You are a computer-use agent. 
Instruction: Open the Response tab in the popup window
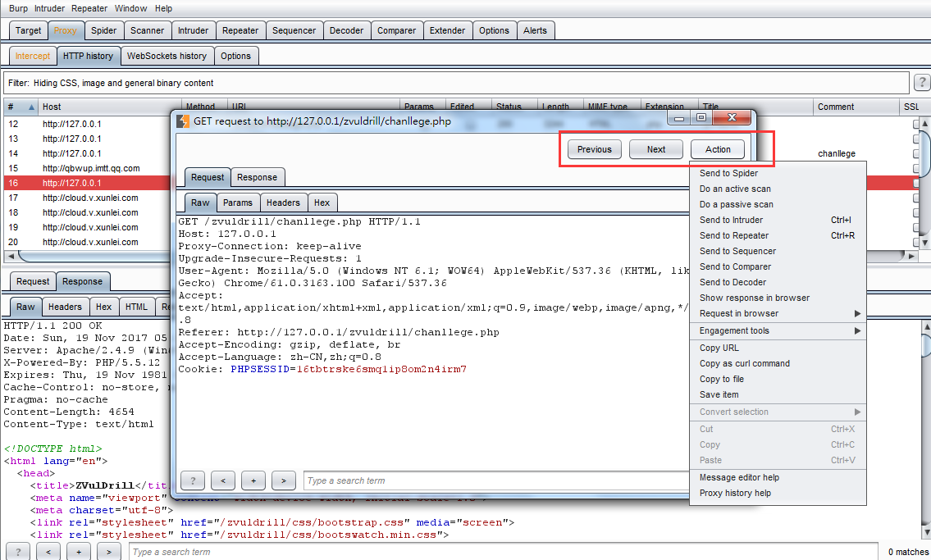tap(257, 177)
